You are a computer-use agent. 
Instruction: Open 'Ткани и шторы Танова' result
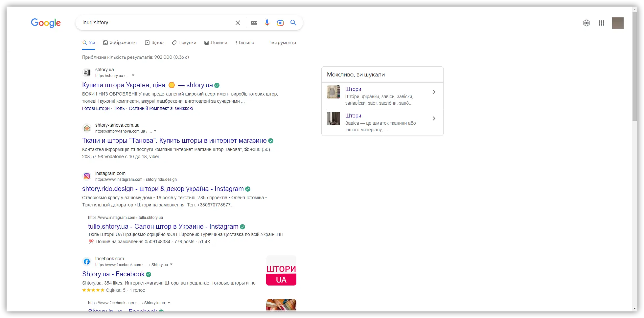point(174,141)
